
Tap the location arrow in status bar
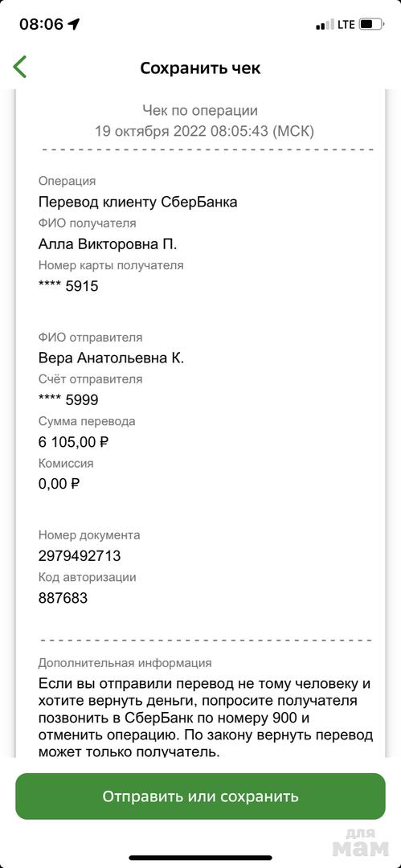click(73, 24)
